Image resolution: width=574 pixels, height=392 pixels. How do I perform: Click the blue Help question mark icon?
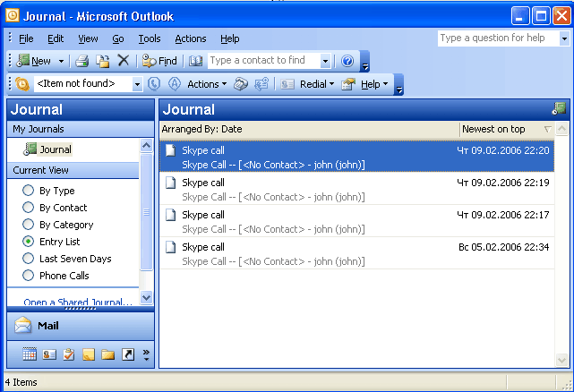[x=347, y=61]
